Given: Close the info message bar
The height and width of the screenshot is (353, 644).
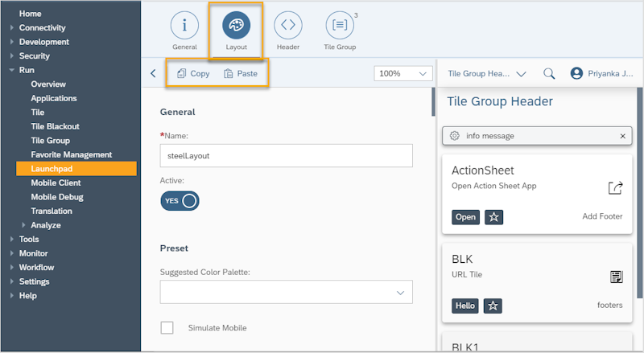Looking at the screenshot, I should pyautogui.click(x=622, y=136).
